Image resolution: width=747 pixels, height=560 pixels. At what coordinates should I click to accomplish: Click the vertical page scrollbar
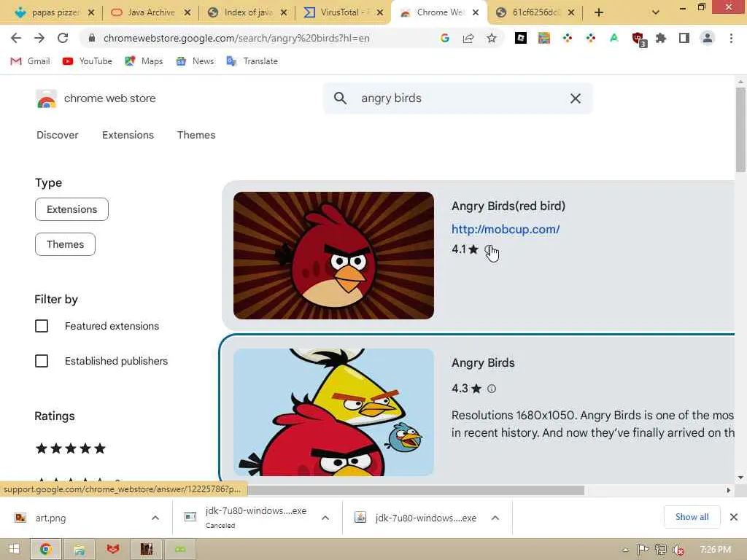click(740, 130)
